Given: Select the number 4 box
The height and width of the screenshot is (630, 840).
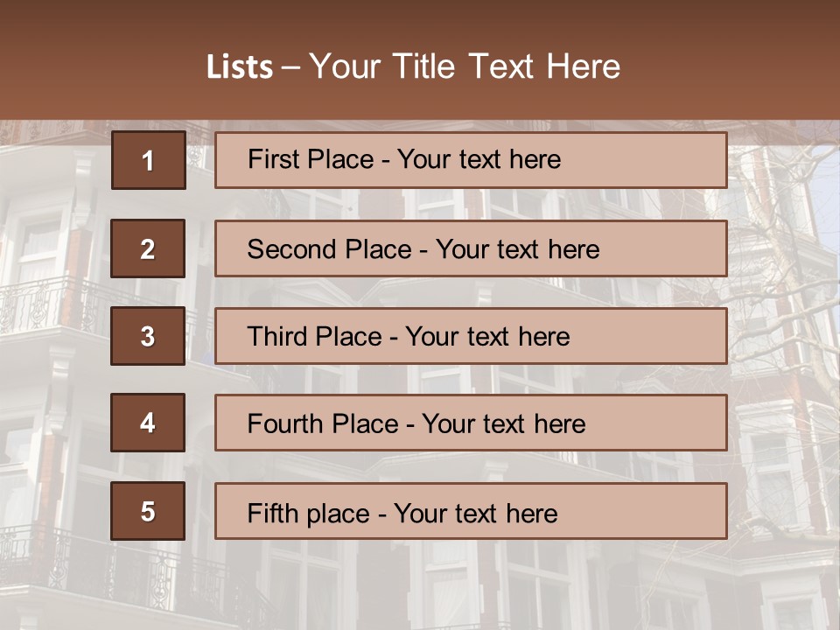Looking at the screenshot, I should point(148,423).
